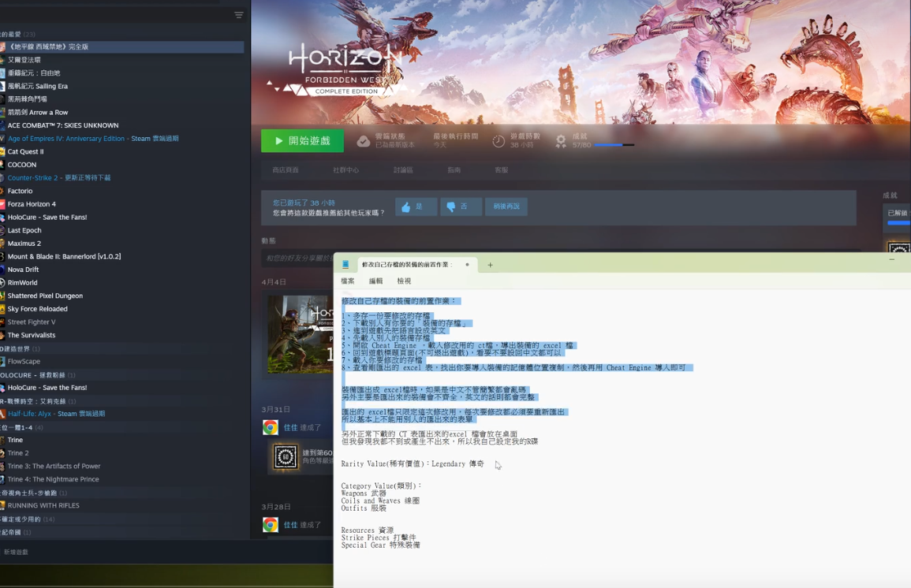911x588 pixels.
Task: Click the Notepad line 'Special Gear 特殊裝備'
Action: (380, 545)
